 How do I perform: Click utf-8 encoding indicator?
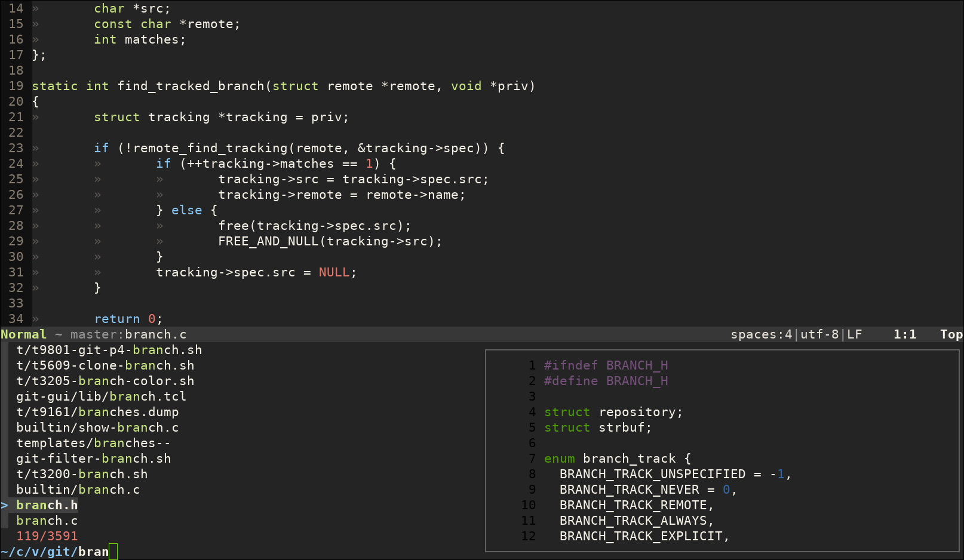coord(819,334)
